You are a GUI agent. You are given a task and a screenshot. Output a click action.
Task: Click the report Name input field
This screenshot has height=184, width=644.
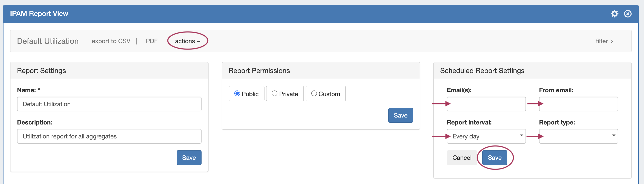click(109, 104)
